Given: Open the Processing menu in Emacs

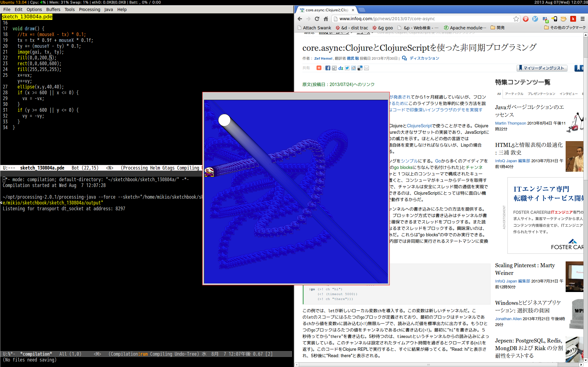Looking at the screenshot, I should (89, 9).
